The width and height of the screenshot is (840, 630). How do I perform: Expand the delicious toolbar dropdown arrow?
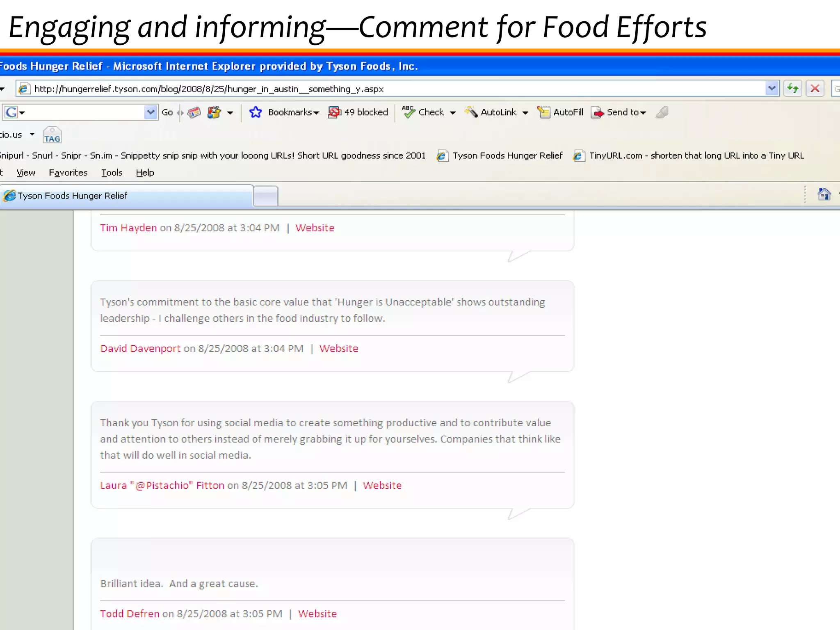pyautogui.click(x=32, y=135)
